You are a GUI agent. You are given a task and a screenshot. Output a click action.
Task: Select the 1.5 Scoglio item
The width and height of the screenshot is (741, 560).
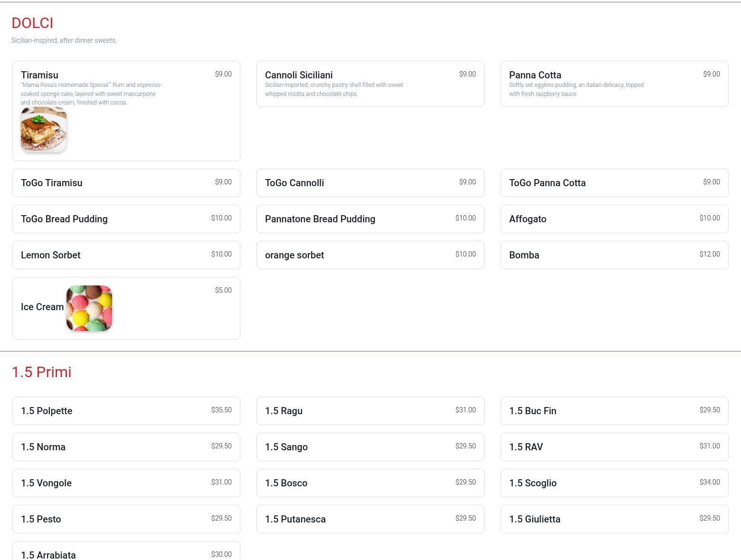(x=614, y=483)
